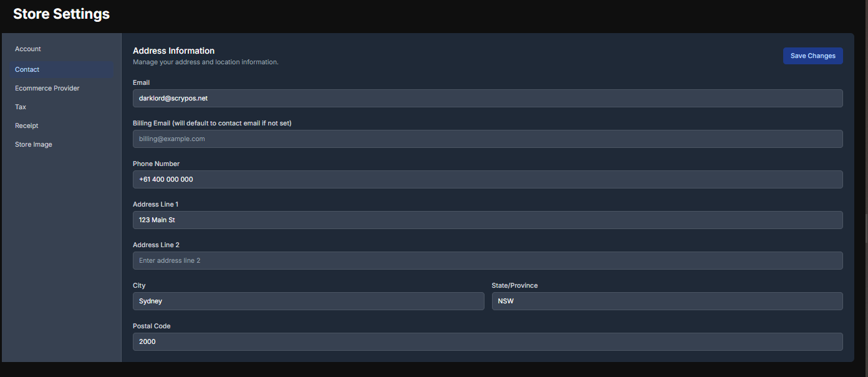This screenshot has width=868, height=377.
Task: Click the Billing Email placeholder field
Action: (488, 139)
